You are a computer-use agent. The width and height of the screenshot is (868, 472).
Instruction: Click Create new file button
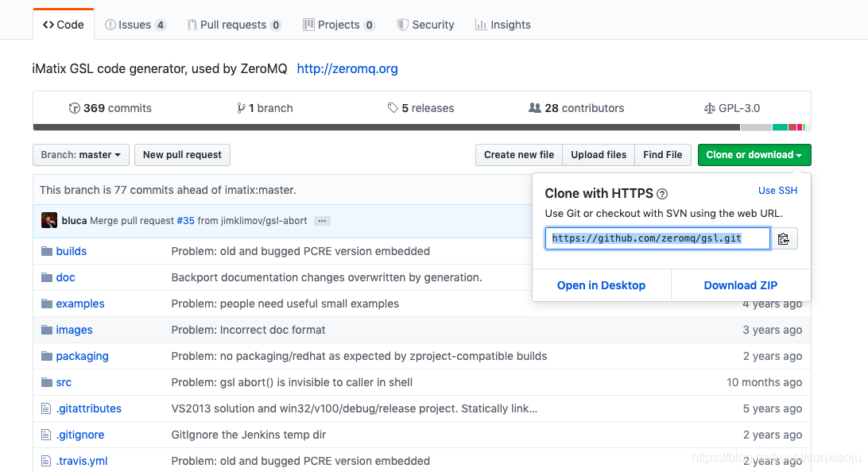click(519, 155)
